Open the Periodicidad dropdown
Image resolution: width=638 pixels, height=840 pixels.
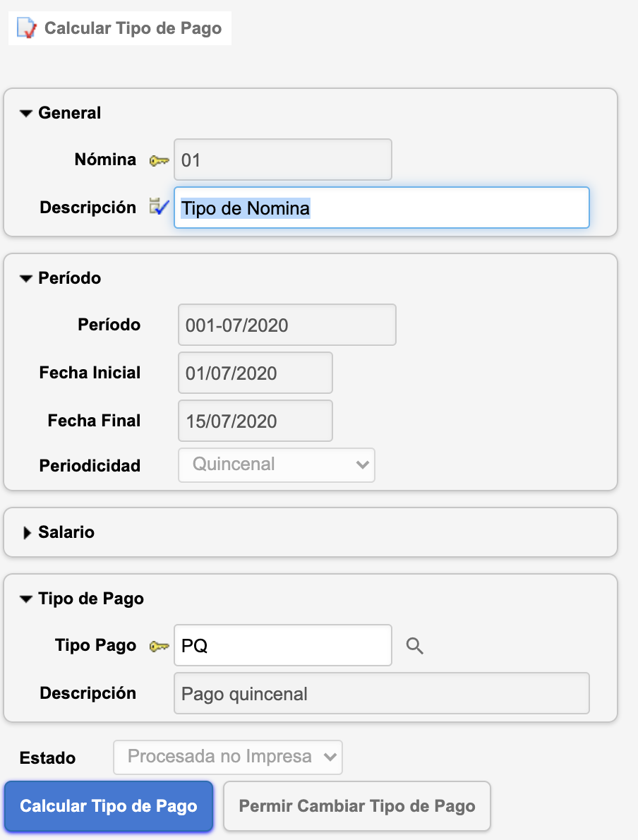(277, 465)
